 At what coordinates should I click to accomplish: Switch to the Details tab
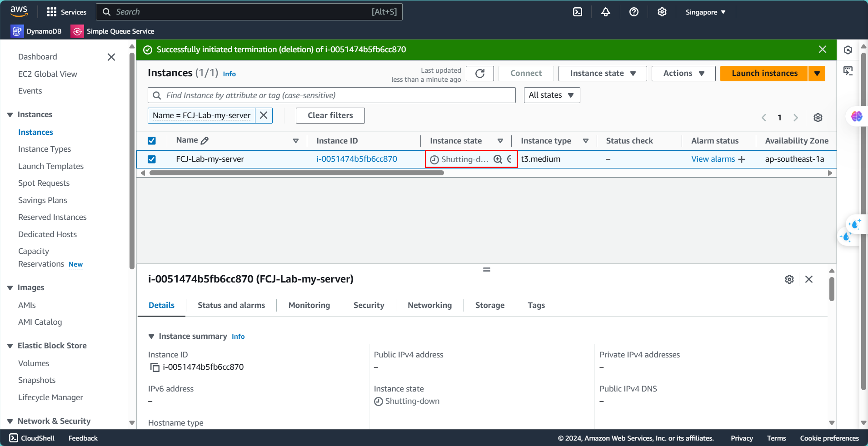tap(161, 305)
